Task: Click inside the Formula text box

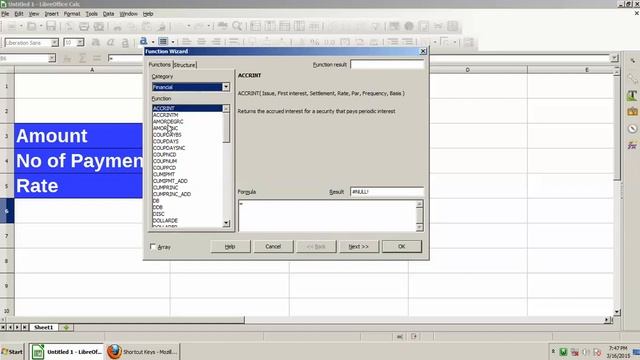Action: [327, 216]
